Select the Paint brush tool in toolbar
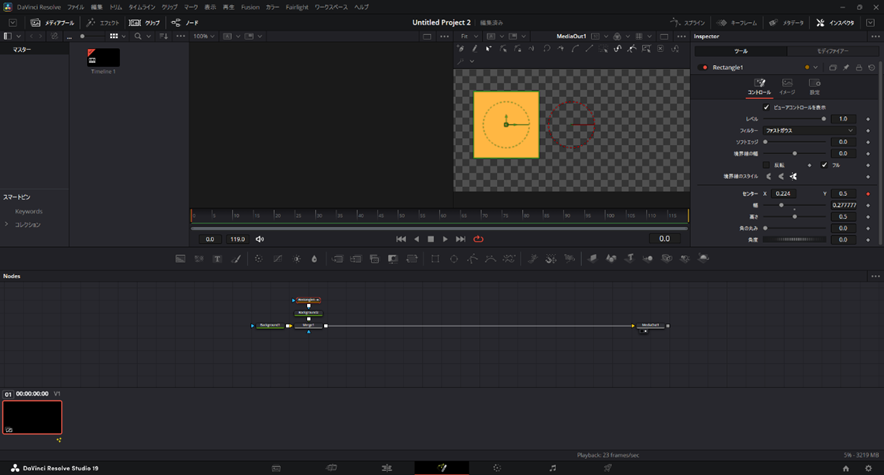 237,259
